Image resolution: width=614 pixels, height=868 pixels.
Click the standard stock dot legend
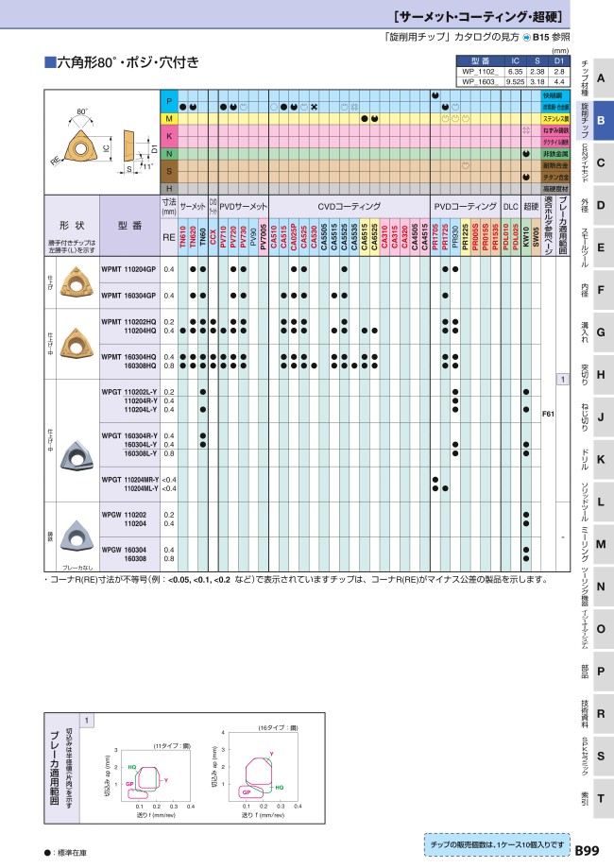click(47, 851)
